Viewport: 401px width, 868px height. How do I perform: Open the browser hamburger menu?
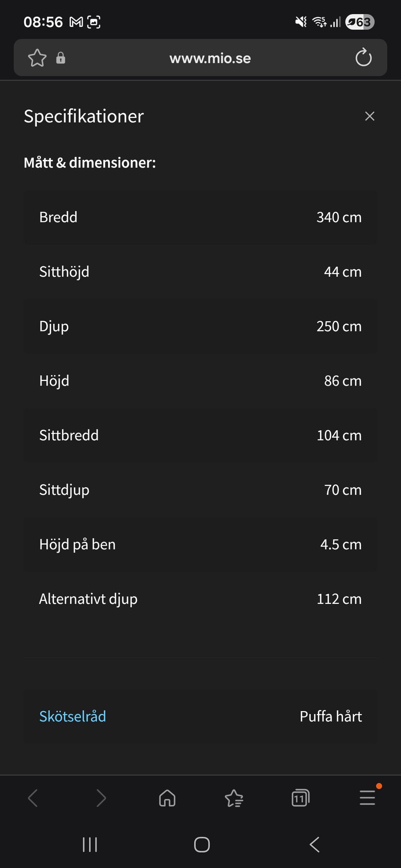(368, 798)
